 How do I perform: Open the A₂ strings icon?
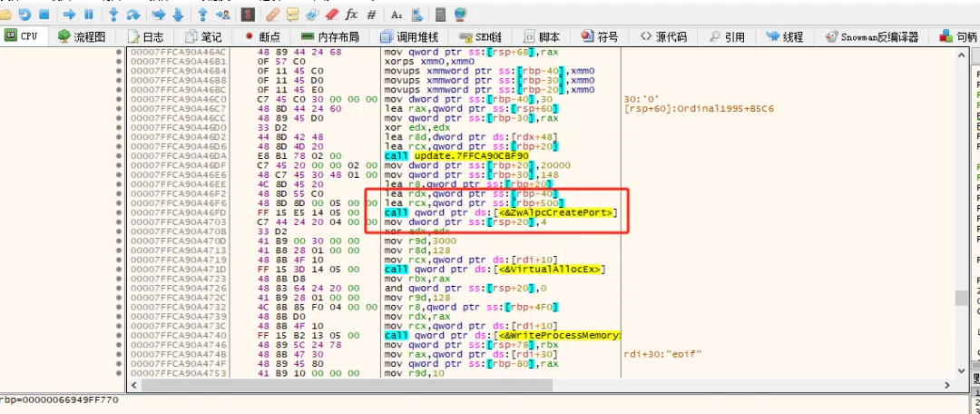pos(397,15)
